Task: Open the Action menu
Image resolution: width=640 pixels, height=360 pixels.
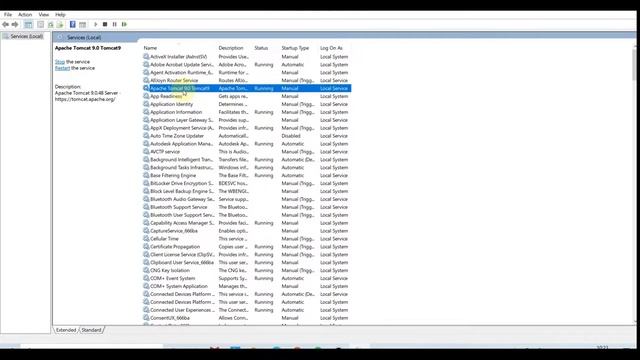Action: click(x=25, y=15)
